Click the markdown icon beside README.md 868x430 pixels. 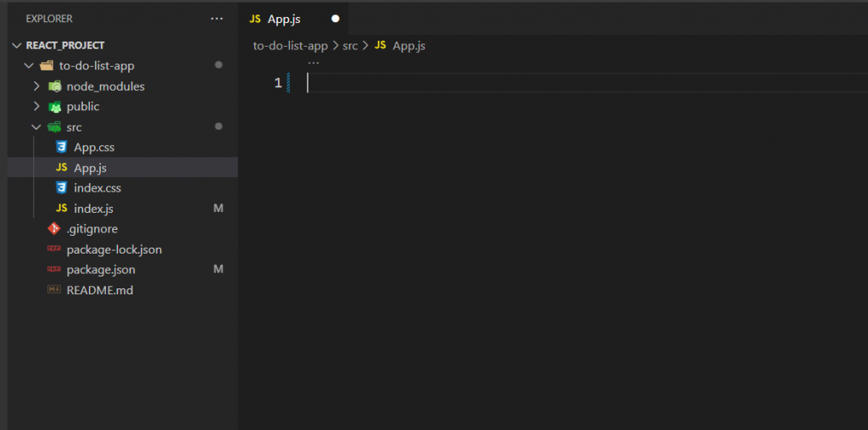(x=54, y=290)
